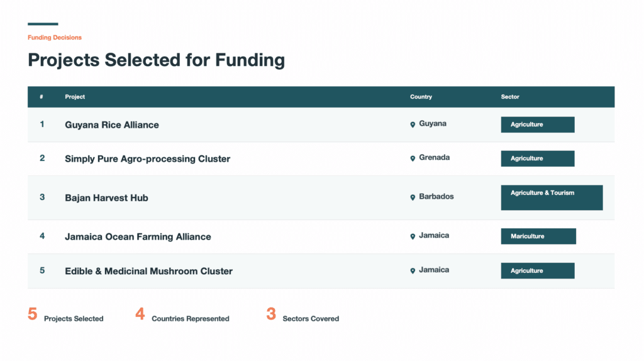Viewport: 644px width, 361px height.
Task: Select the Agriculture tag for Guyana Rice Alliance
Action: point(537,125)
